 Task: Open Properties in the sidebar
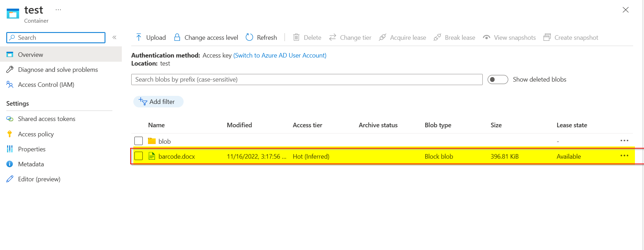pos(32,149)
